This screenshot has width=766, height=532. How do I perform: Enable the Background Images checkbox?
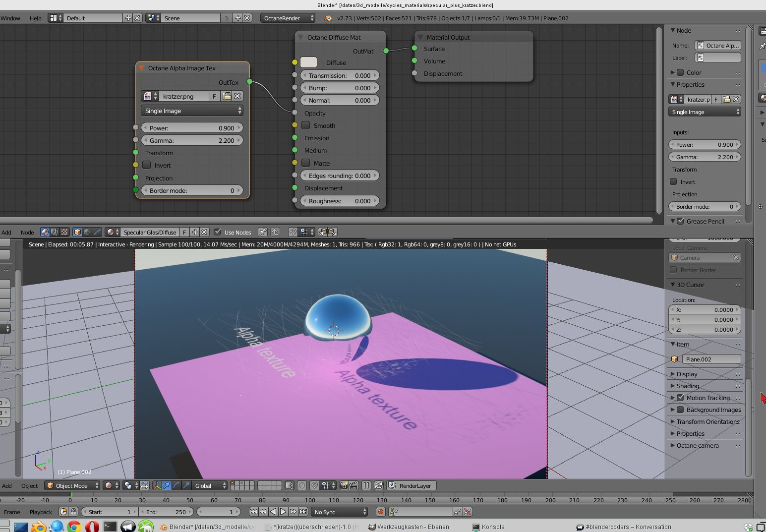pyautogui.click(x=680, y=410)
